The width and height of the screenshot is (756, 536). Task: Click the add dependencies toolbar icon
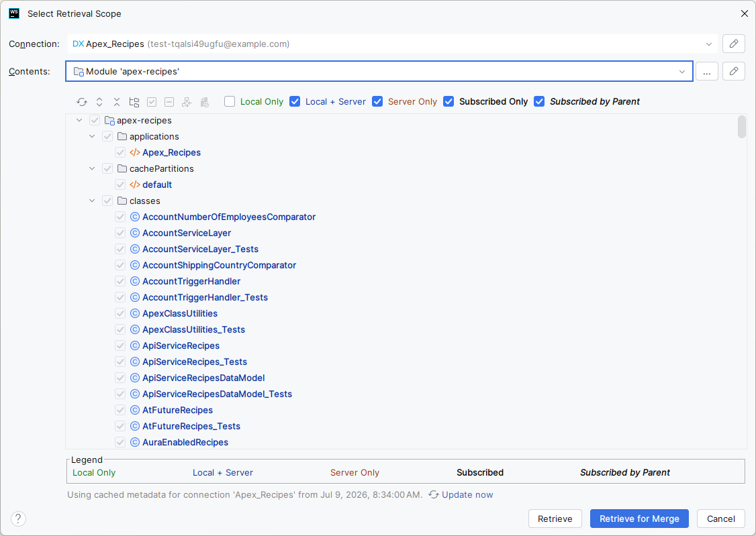(x=187, y=101)
